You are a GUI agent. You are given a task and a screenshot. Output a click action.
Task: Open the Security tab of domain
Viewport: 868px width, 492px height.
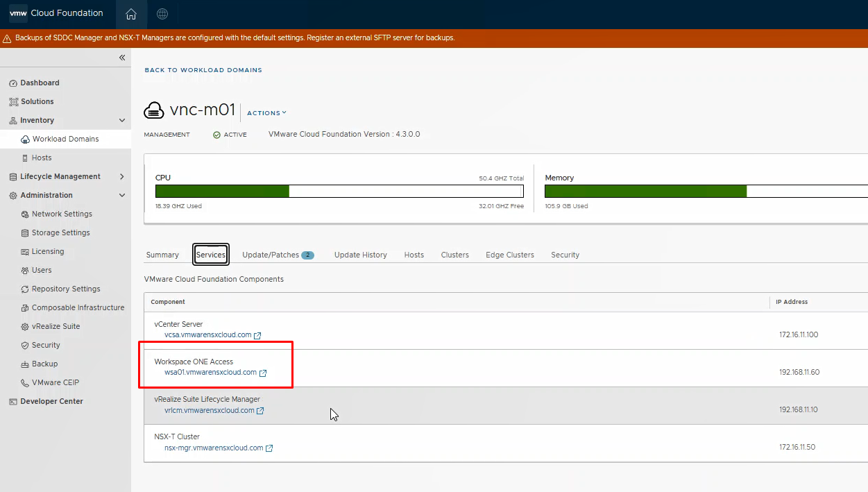point(565,255)
